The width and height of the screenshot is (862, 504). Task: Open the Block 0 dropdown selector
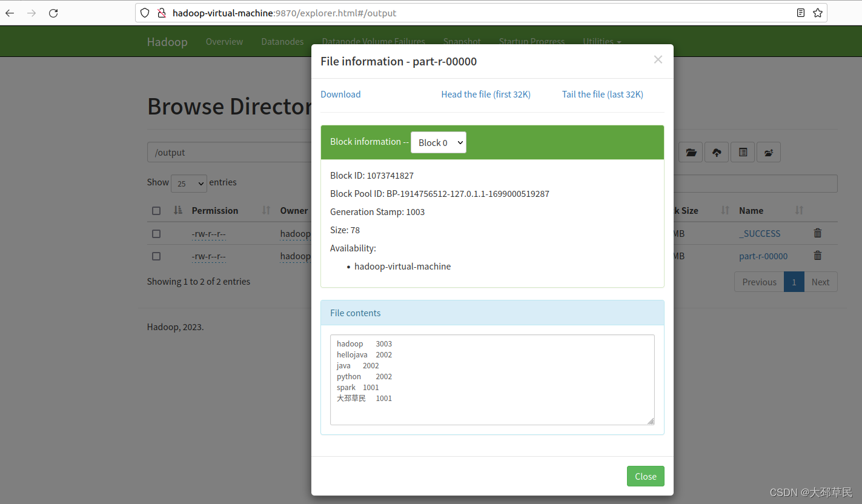tap(439, 142)
